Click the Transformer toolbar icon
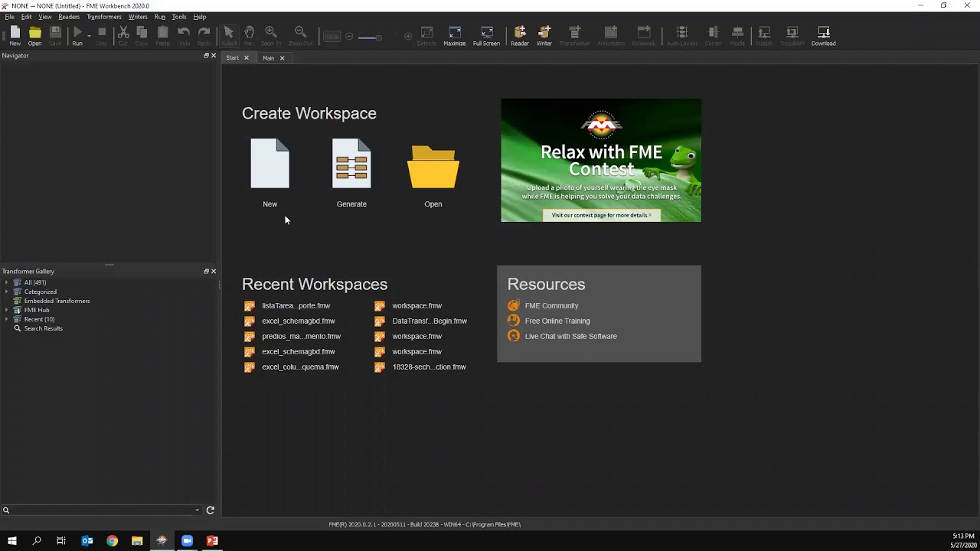Image resolution: width=980 pixels, height=551 pixels. click(x=574, y=35)
